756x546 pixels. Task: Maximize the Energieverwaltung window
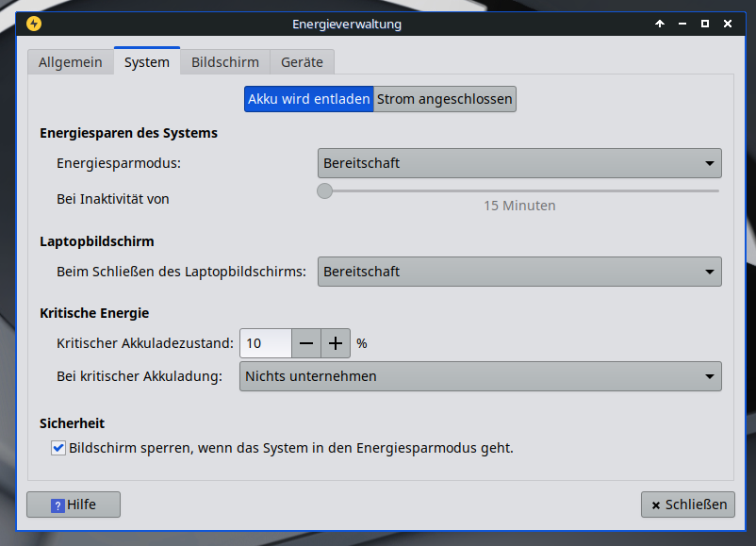pos(705,24)
